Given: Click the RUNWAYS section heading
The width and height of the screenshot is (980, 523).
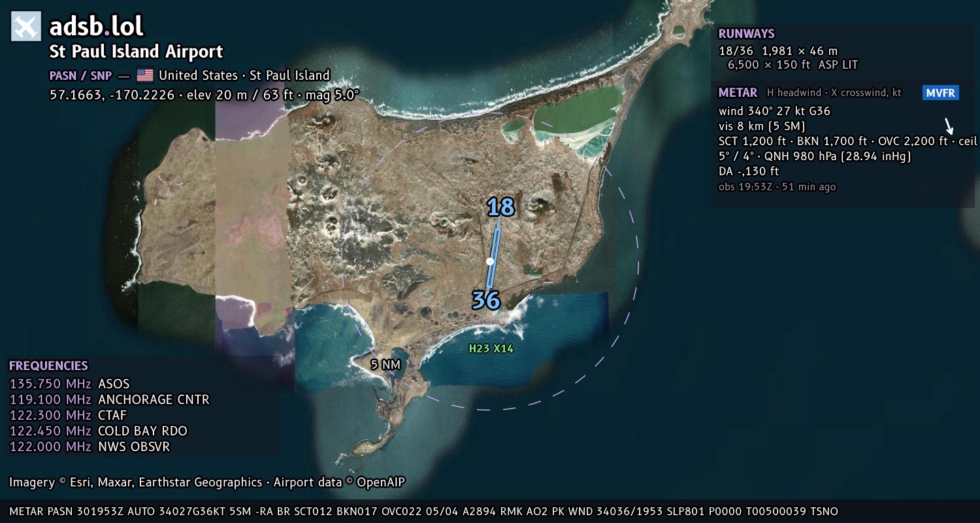Looking at the screenshot, I should coord(747,34).
